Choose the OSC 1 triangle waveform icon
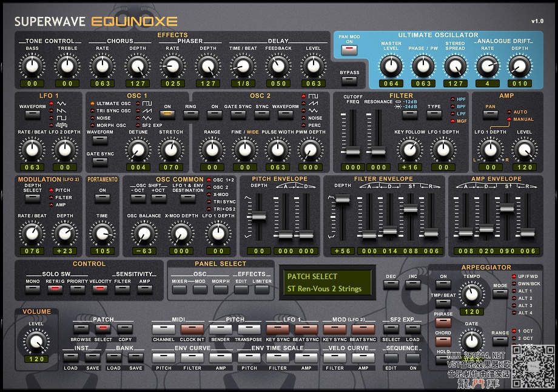Screen dimensions: 558x392 point(147,118)
